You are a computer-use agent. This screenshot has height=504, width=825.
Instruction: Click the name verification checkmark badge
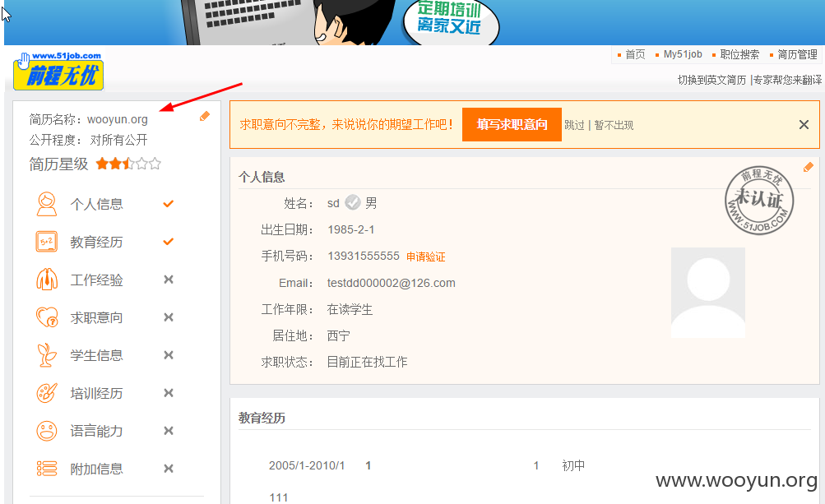pos(353,202)
